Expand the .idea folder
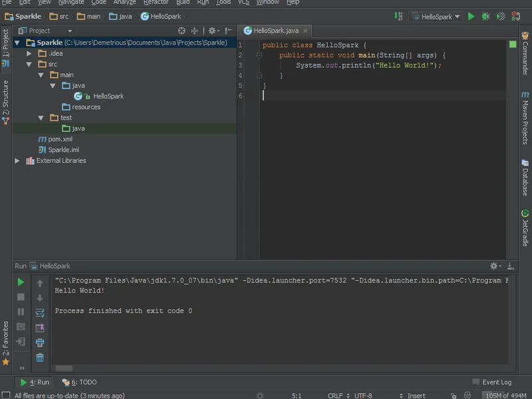This screenshot has height=399, width=532. (29, 53)
